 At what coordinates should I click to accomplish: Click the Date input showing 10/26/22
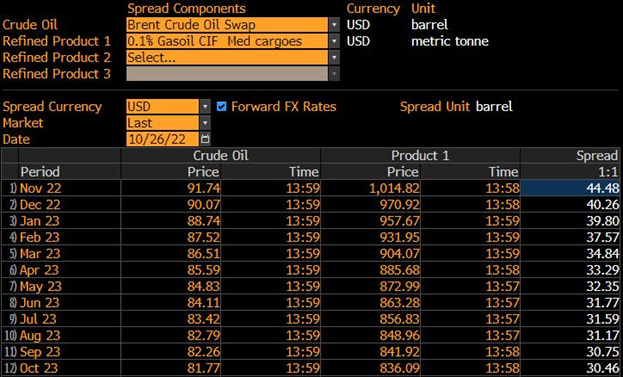163,139
